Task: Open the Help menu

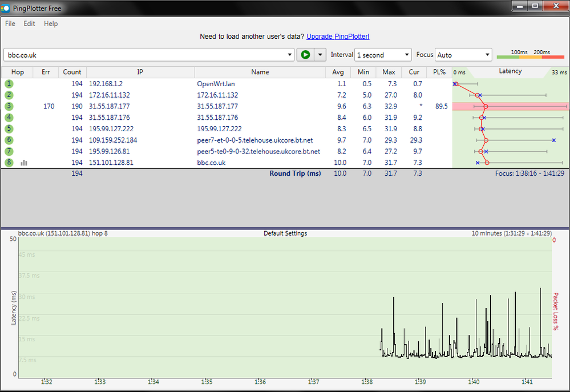Action: (x=51, y=23)
